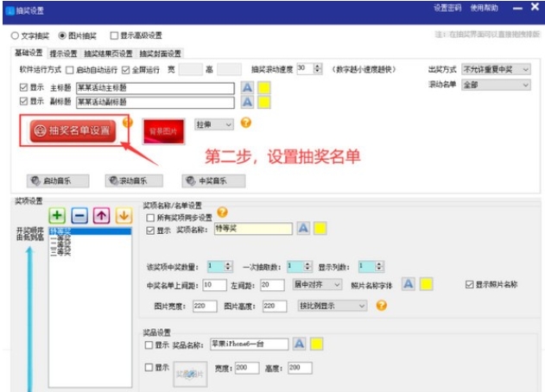Enable 显示高级设置 checkbox
Image resolution: width=545 pixels, height=392 pixels.
[x=115, y=36]
